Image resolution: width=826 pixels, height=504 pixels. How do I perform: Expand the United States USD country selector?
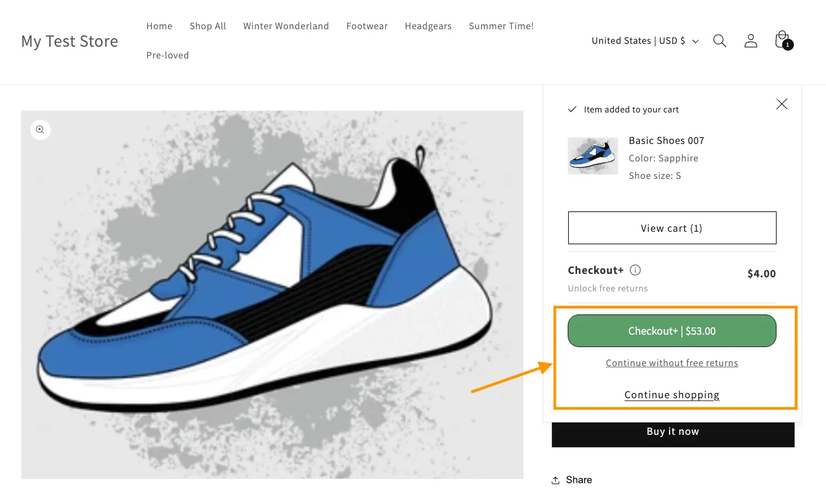645,41
